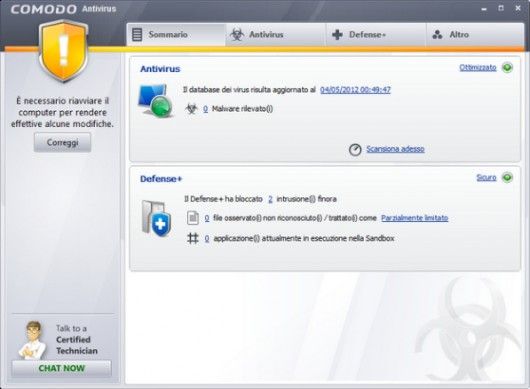
Task: Open the Defense+ tab
Action: pyautogui.click(x=376, y=34)
